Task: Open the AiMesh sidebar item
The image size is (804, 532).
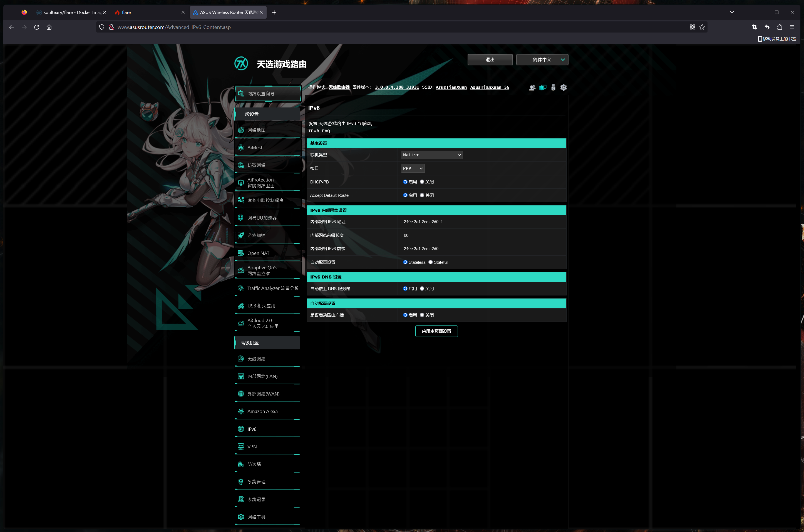Action: point(255,148)
